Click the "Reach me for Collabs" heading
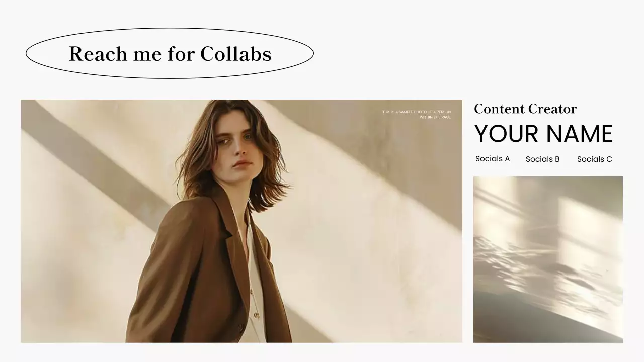Image resolution: width=644 pixels, height=362 pixels. click(x=170, y=54)
